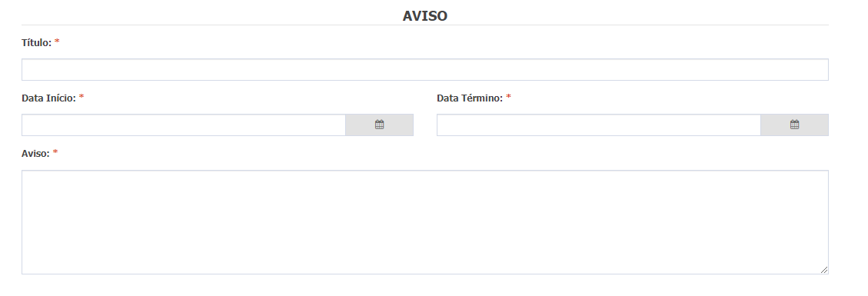The height and width of the screenshot is (296, 868).
Task: Focus the Data Término date field
Action: pos(598,125)
